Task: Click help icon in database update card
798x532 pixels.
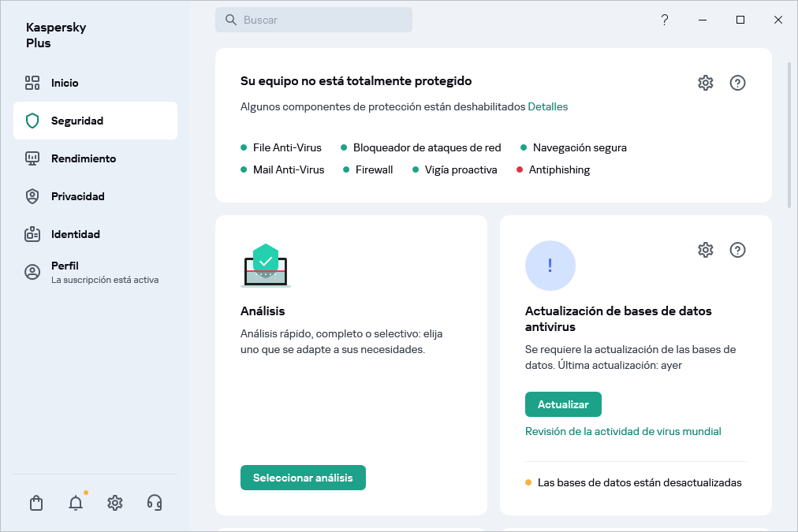Action: pos(738,250)
